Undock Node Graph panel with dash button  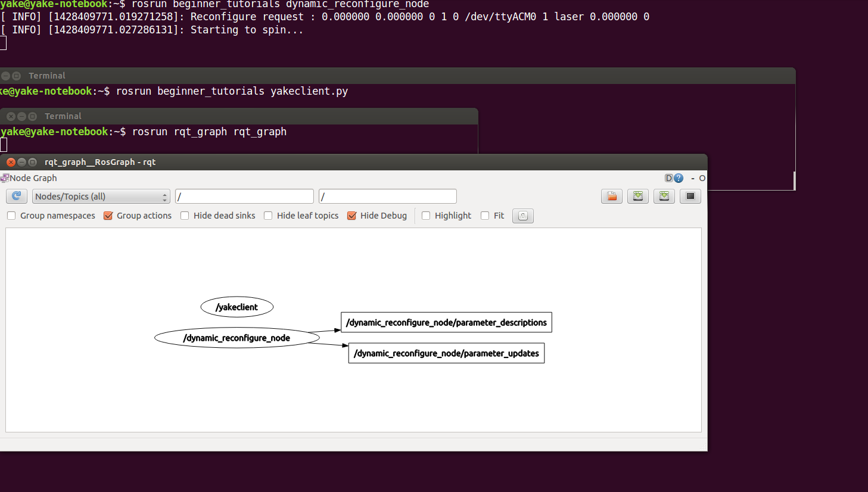(x=693, y=178)
